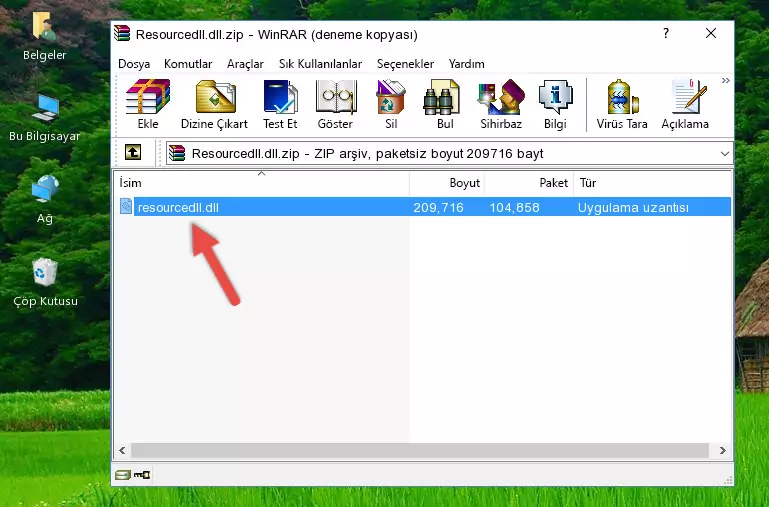Start Virüs Tara virus scan
Screen dimensions: 769x507
[x=622, y=104]
